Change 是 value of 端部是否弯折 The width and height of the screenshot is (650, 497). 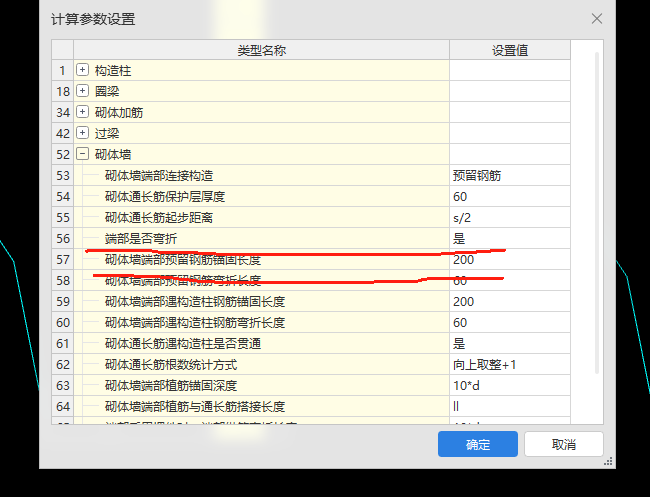click(x=510, y=238)
